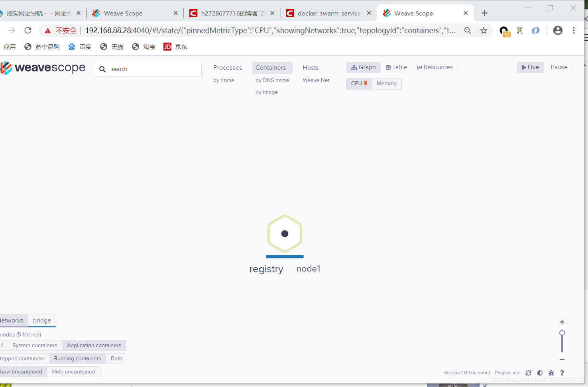Open the Hosts topology
Viewport: 588px width, 387px height.
[x=311, y=68]
